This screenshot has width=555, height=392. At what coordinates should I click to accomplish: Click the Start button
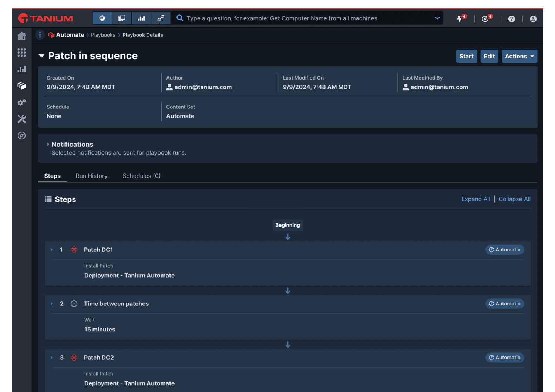click(467, 56)
